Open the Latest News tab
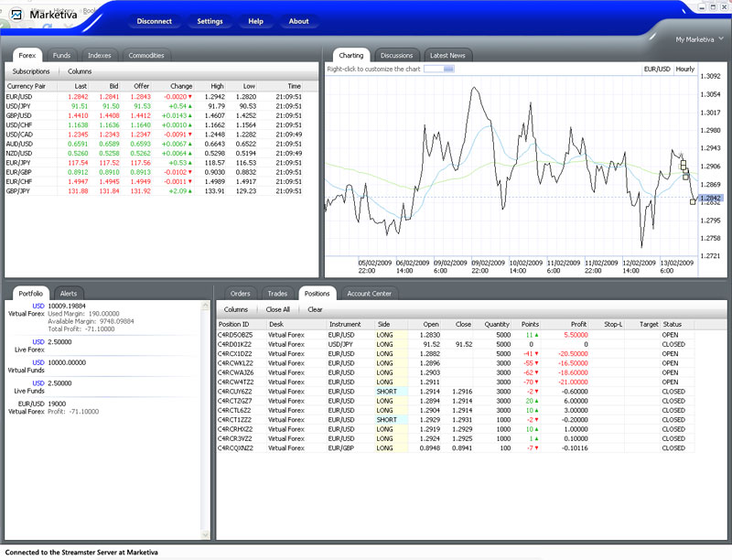The image size is (732, 560). tap(447, 55)
